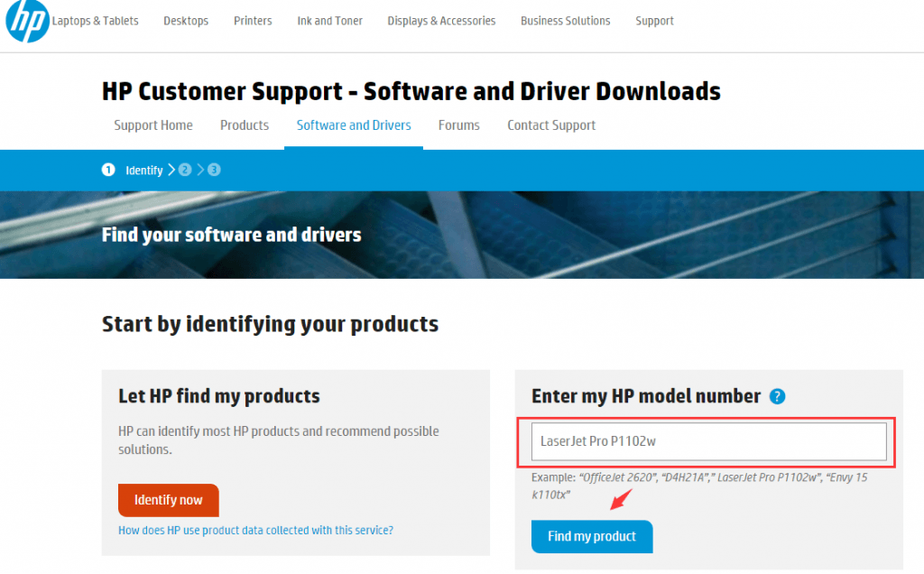
Task: Open the Ink and Toner menu
Action: 329,20
